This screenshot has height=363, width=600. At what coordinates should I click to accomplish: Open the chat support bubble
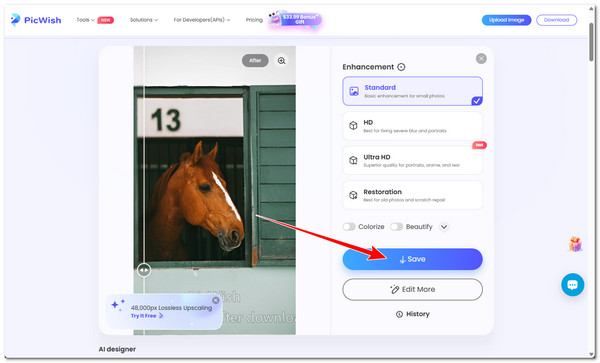572,285
